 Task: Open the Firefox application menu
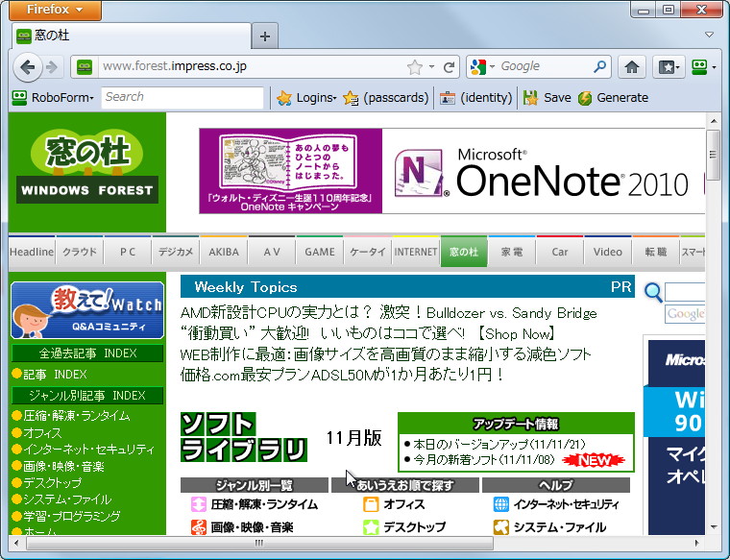[x=55, y=10]
